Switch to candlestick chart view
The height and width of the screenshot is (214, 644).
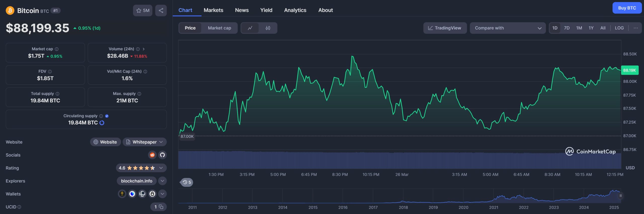pos(268,28)
